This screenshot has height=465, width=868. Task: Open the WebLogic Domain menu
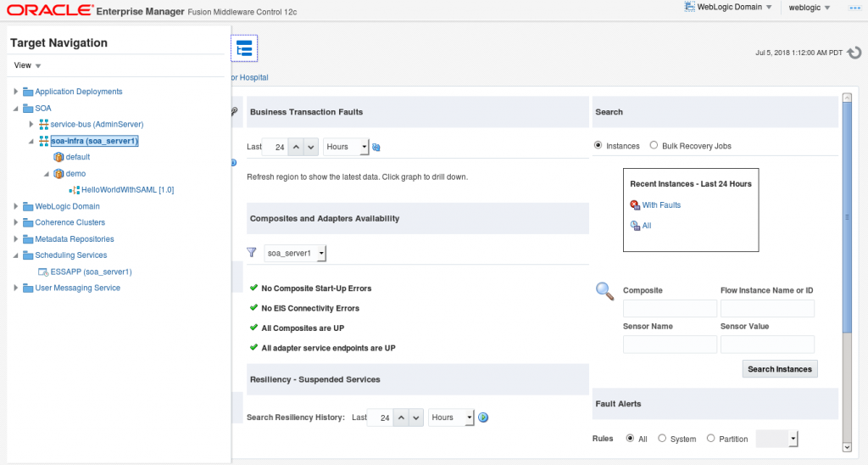click(x=728, y=7)
